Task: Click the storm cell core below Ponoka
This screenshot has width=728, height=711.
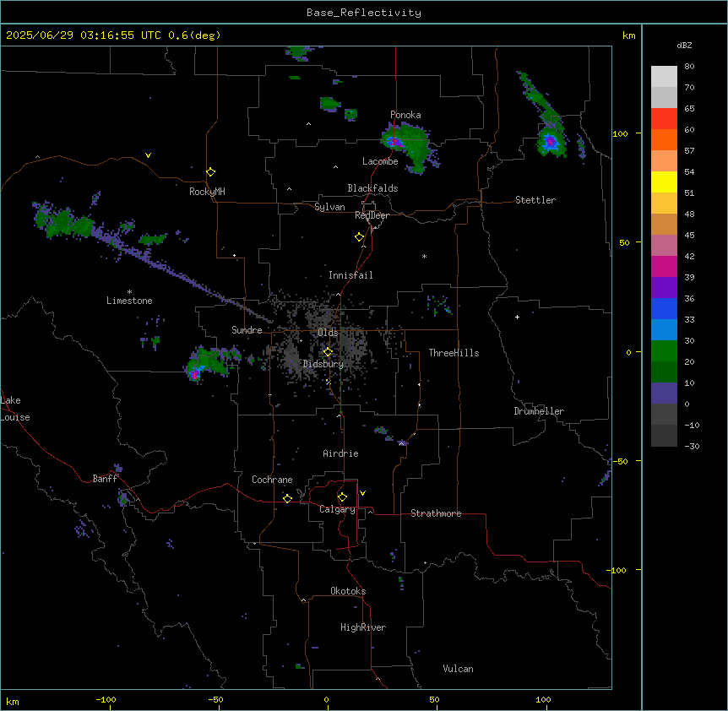Action: click(394, 142)
